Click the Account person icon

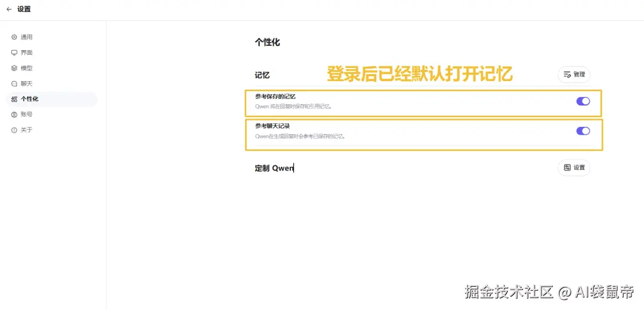click(14, 114)
